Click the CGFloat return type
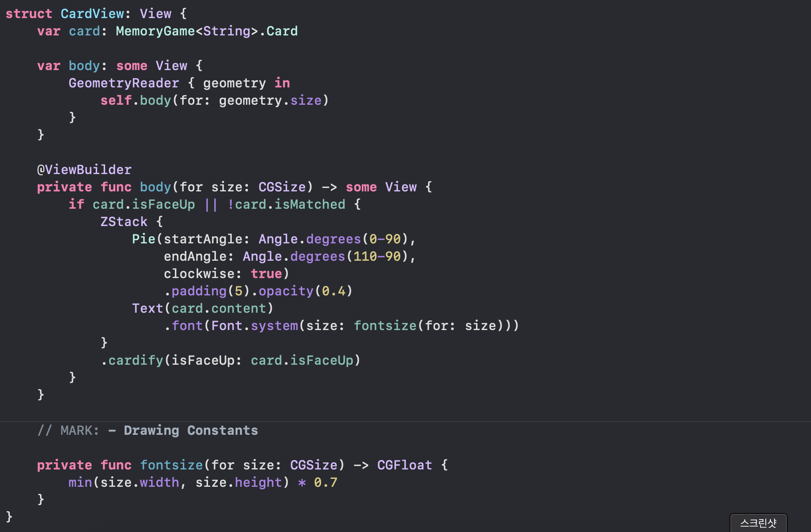The image size is (811, 532). tap(404, 465)
